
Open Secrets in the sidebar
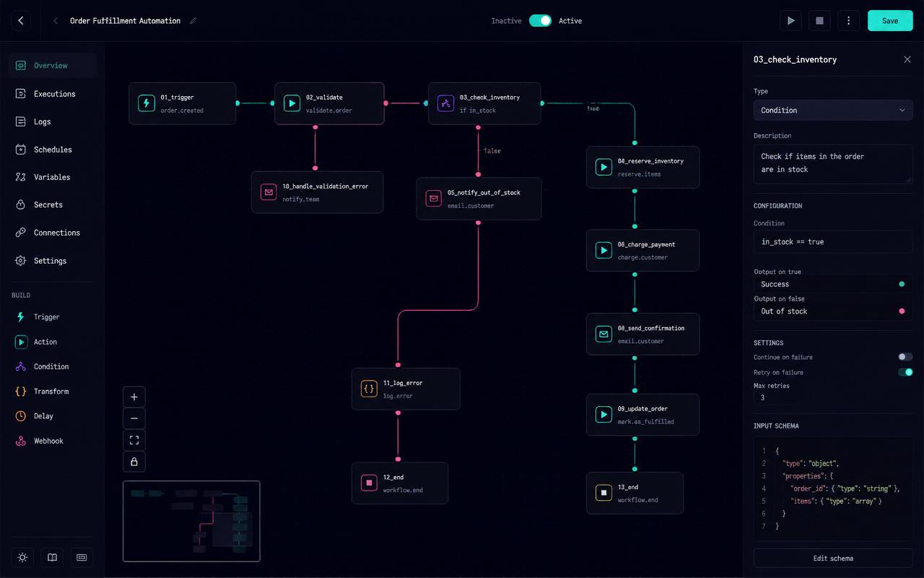click(53, 204)
